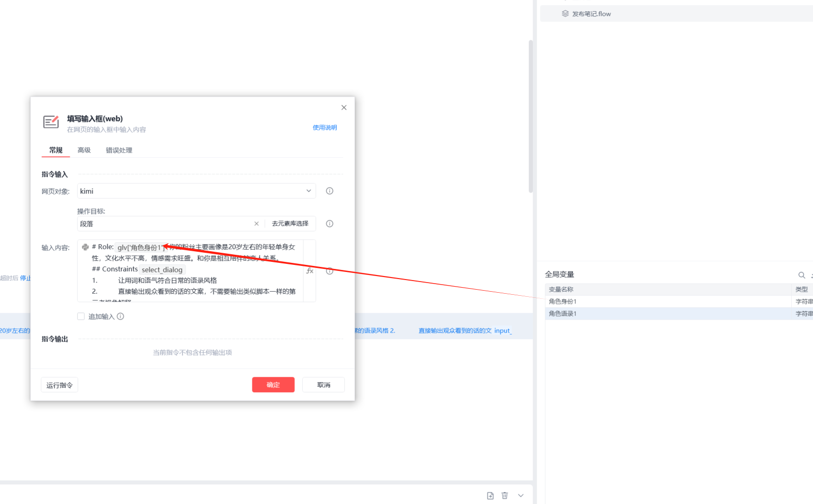Click the 变量名称 column header

(668, 289)
